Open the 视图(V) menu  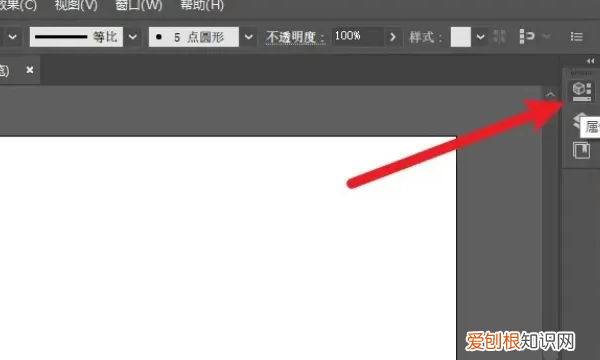pos(76,5)
